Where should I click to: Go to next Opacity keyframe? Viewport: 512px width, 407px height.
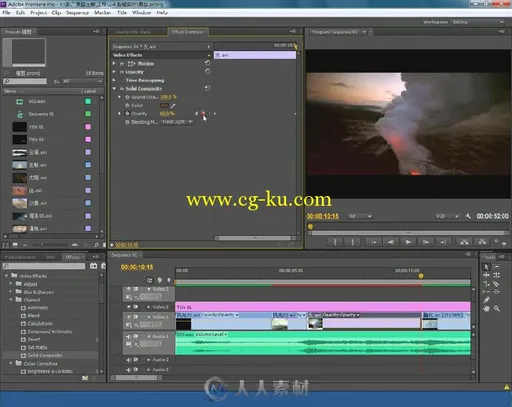point(215,114)
